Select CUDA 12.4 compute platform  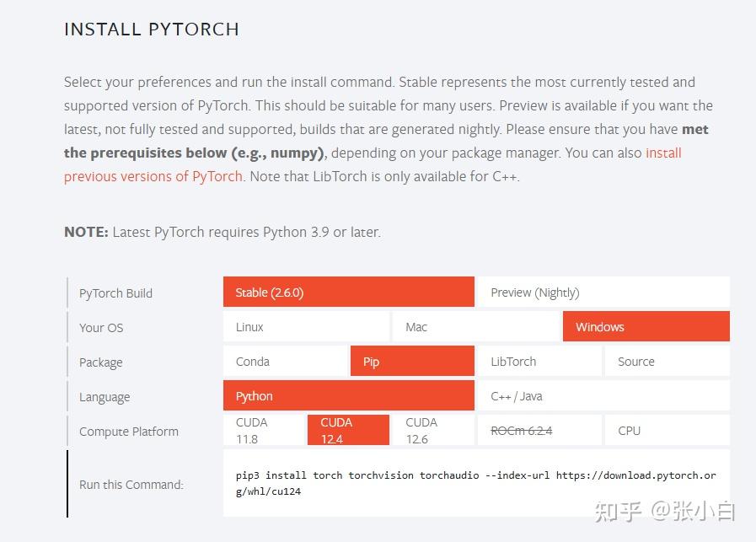[x=348, y=430]
